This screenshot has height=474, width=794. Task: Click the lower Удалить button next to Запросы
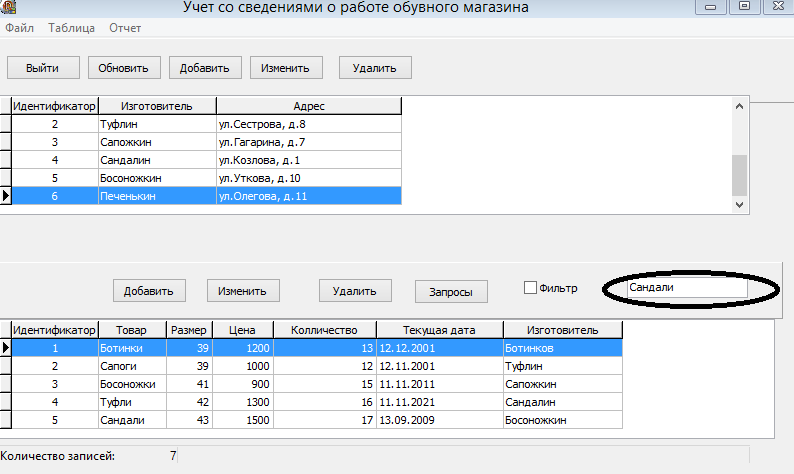click(355, 291)
